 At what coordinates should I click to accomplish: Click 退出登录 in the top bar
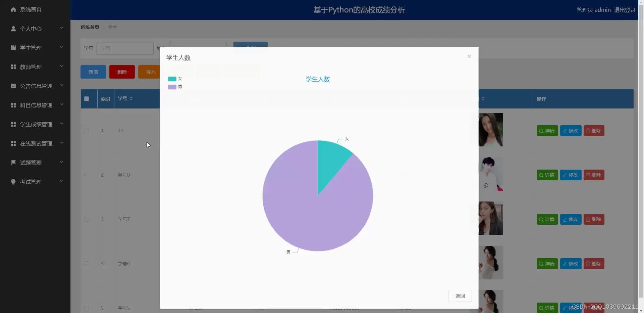(x=625, y=10)
